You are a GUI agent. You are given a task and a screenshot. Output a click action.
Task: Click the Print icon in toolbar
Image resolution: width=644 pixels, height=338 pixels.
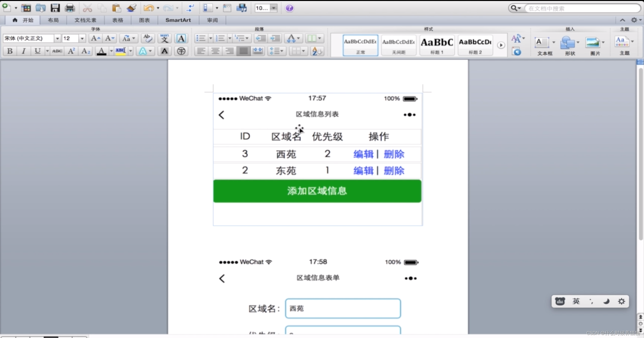tap(70, 8)
